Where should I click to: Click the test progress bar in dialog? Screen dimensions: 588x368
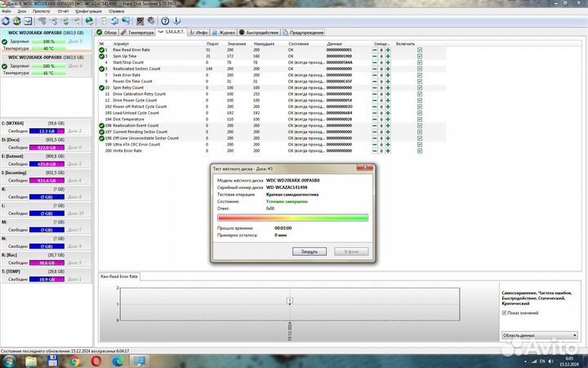[292, 218]
